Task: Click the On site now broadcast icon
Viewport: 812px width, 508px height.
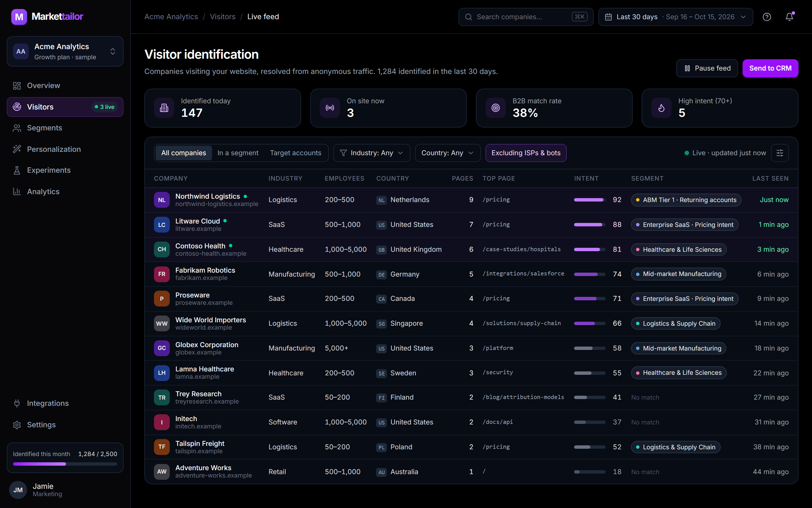Action: point(330,108)
